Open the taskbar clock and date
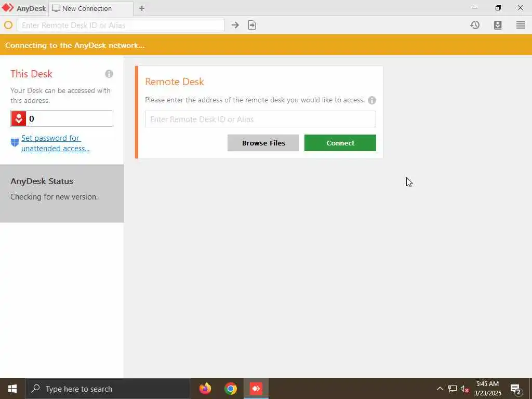The width and height of the screenshot is (532, 399). tap(487, 389)
